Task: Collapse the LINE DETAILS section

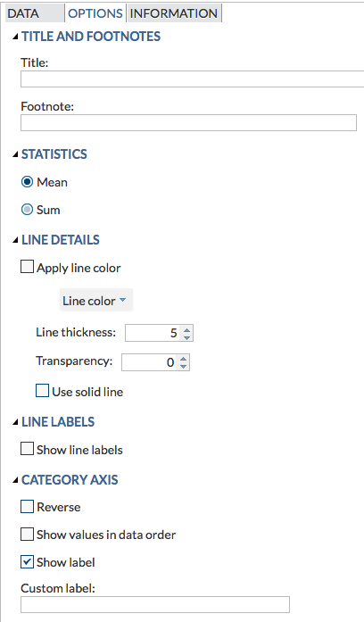Action: click(x=15, y=240)
